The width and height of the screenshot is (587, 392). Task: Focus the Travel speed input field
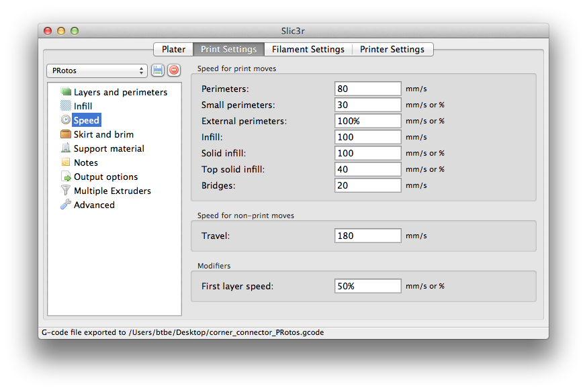point(367,236)
